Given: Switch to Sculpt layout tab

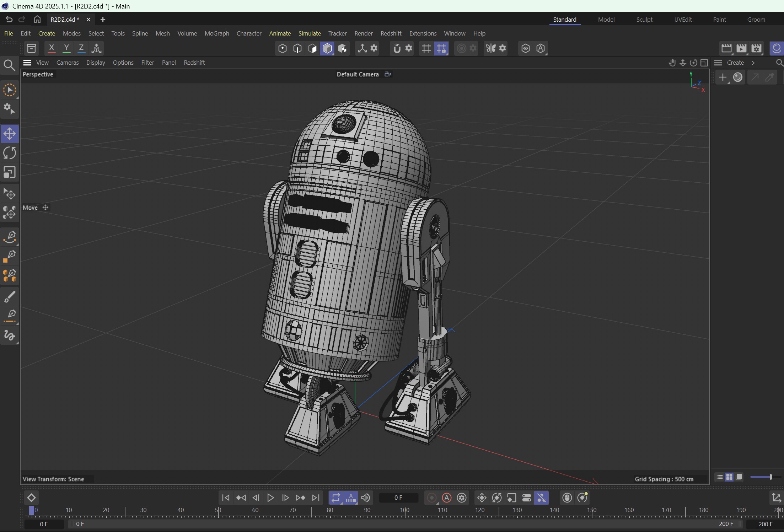Looking at the screenshot, I should coord(644,20).
